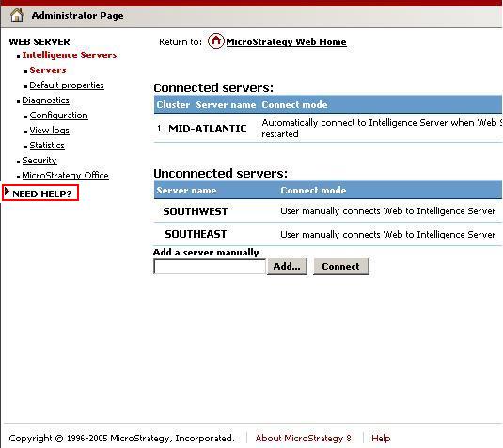Image resolution: width=503 pixels, height=448 pixels.
Task: Click the red home icon near Return to
Action: click(x=216, y=41)
